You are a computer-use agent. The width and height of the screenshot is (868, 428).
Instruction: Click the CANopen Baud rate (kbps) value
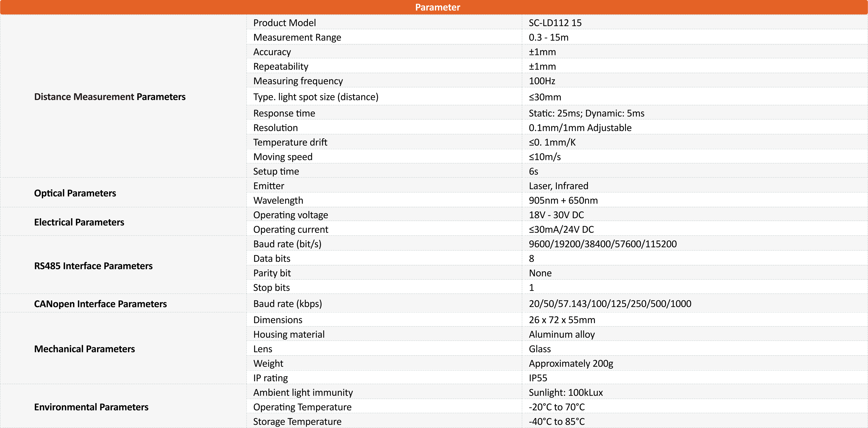pyautogui.click(x=610, y=304)
